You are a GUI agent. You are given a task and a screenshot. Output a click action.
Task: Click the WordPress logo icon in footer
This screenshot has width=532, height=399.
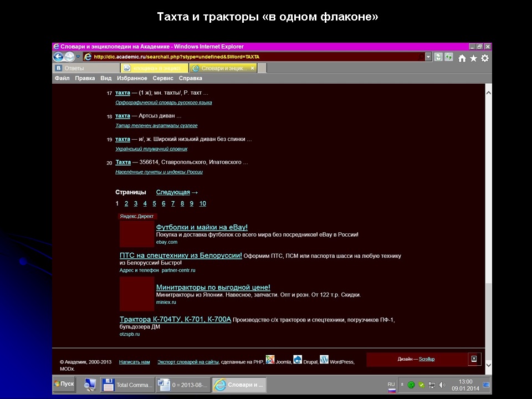click(x=324, y=359)
